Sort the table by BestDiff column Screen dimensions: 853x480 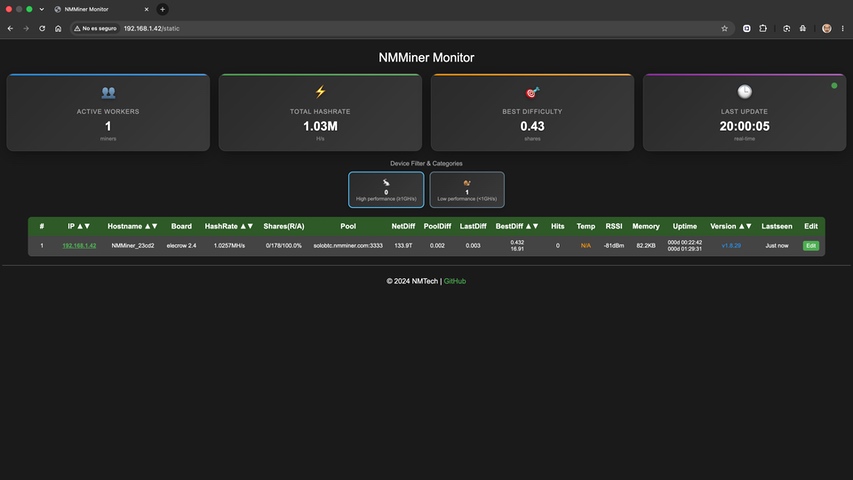[517, 226]
